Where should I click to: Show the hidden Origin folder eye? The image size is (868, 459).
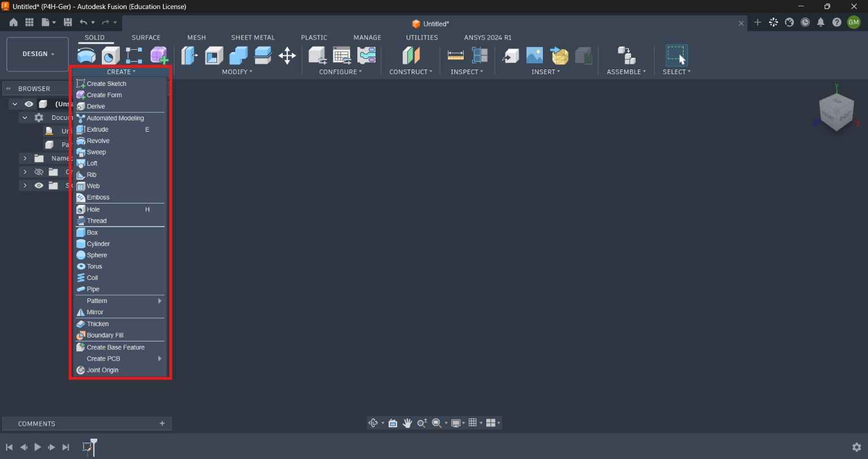coord(39,172)
